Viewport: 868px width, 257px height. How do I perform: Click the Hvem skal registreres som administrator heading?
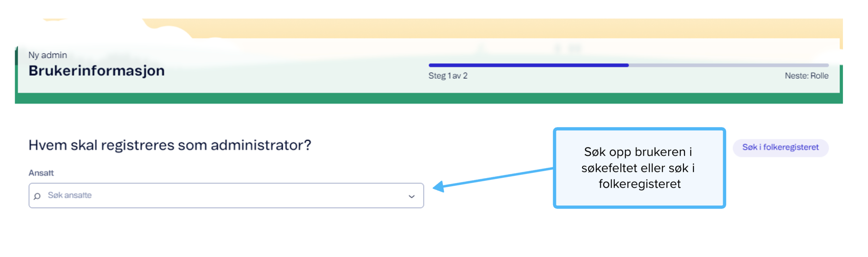tap(170, 145)
